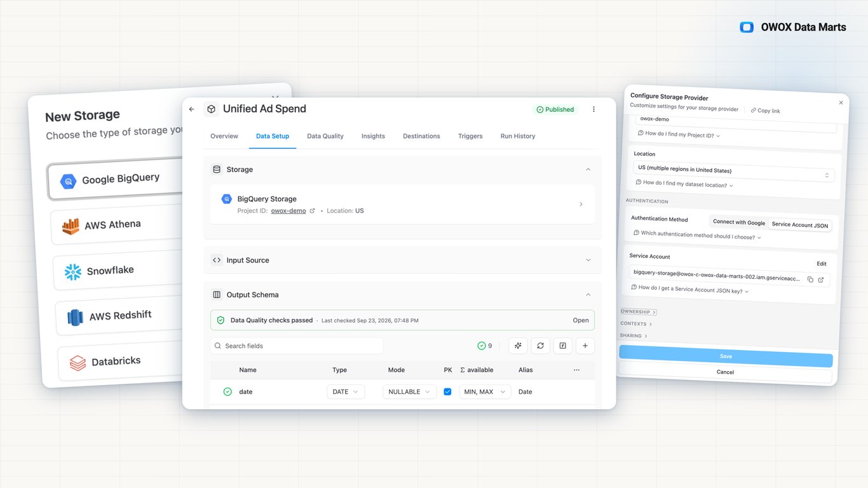Open the three-dot menu beside Published
This screenshot has height=488, width=868.
[x=593, y=109]
